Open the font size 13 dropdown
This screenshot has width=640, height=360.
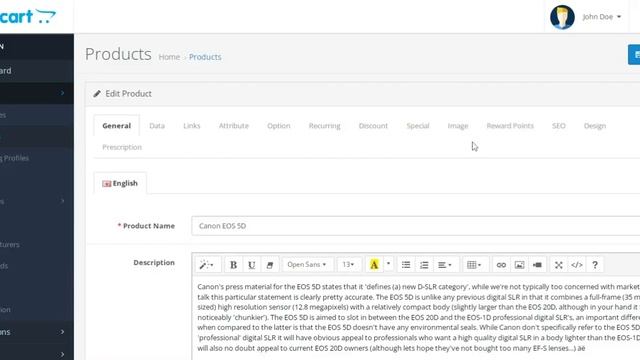click(x=348, y=265)
